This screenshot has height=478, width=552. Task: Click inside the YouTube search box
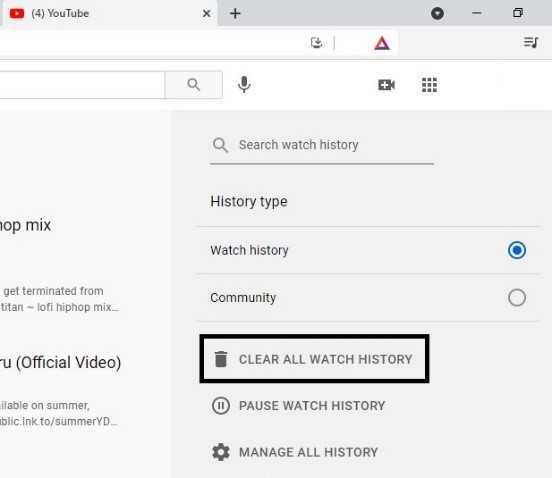click(x=82, y=85)
